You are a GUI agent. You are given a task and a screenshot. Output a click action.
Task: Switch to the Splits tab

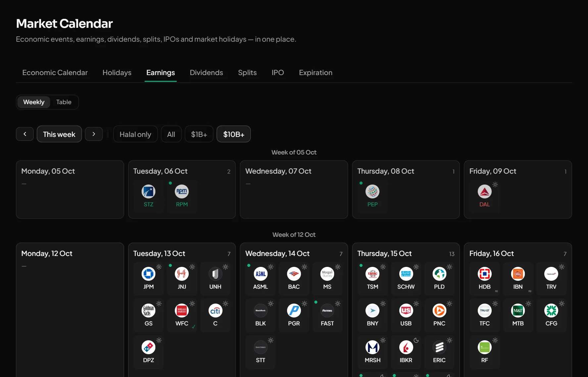pos(247,73)
